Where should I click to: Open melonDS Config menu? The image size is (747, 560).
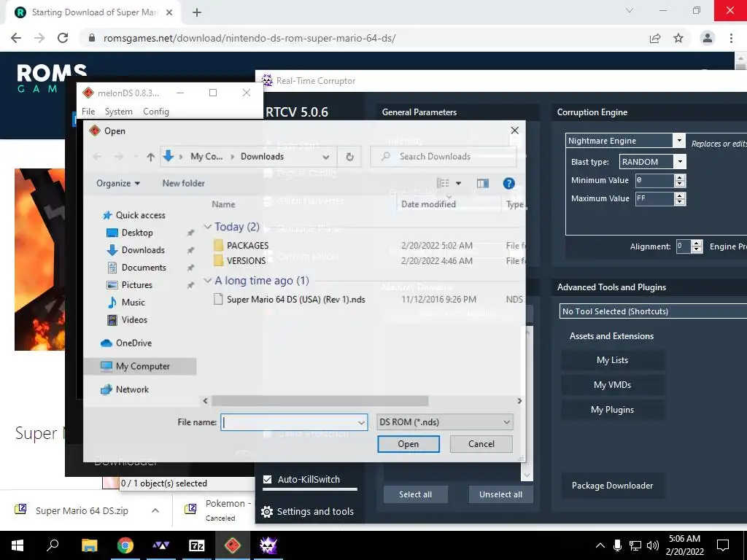click(156, 112)
